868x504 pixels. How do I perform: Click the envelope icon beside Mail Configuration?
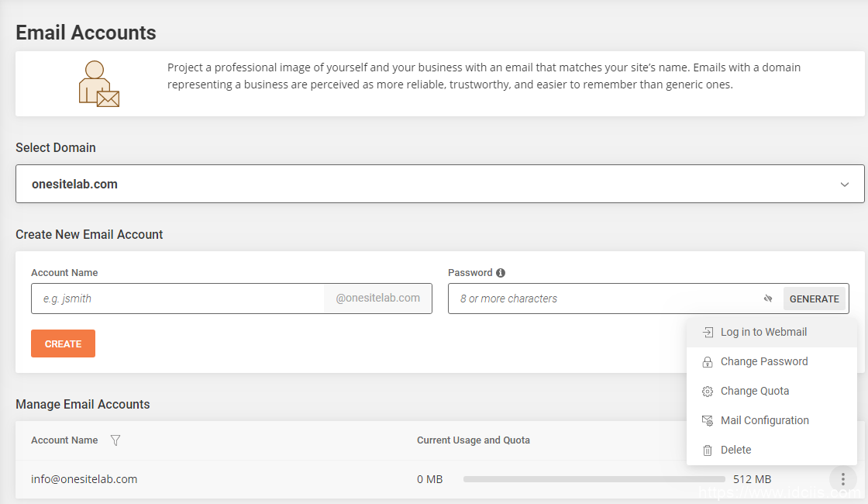[707, 421]
